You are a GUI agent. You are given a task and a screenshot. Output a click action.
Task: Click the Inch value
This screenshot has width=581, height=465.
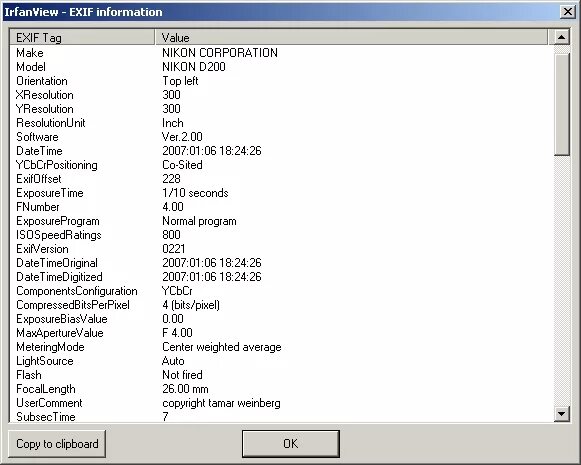(x=173, y=123)
